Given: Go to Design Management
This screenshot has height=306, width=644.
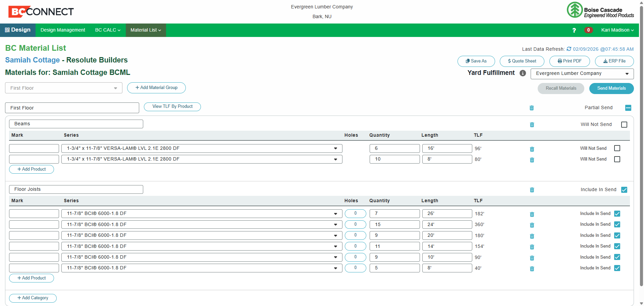Looking at the screenshot, I should coord(63,30).
